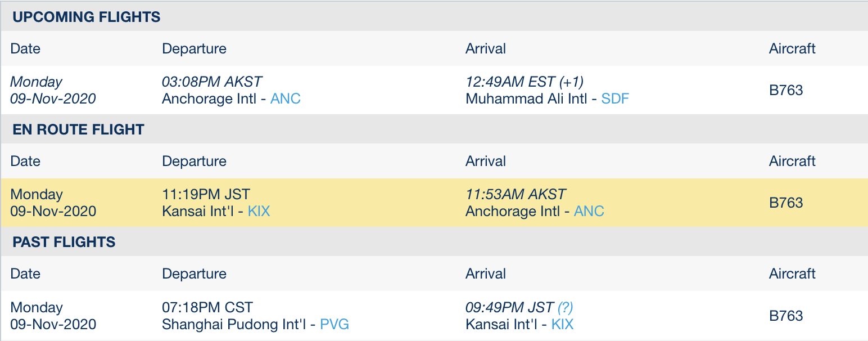The height and width of the screenshot is (341, 868).
Task: Click the Past Flights section header
Action: 64,242
